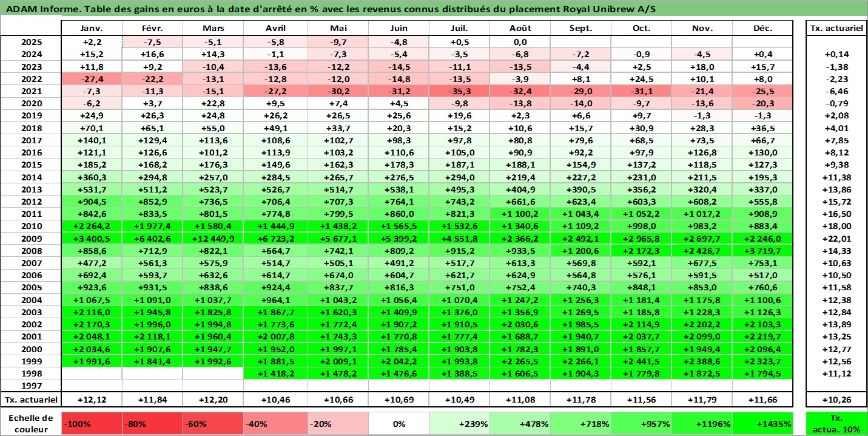Click the +360,3 cell in 2014 Janv.
868x436 pixels.
(92, 177)
